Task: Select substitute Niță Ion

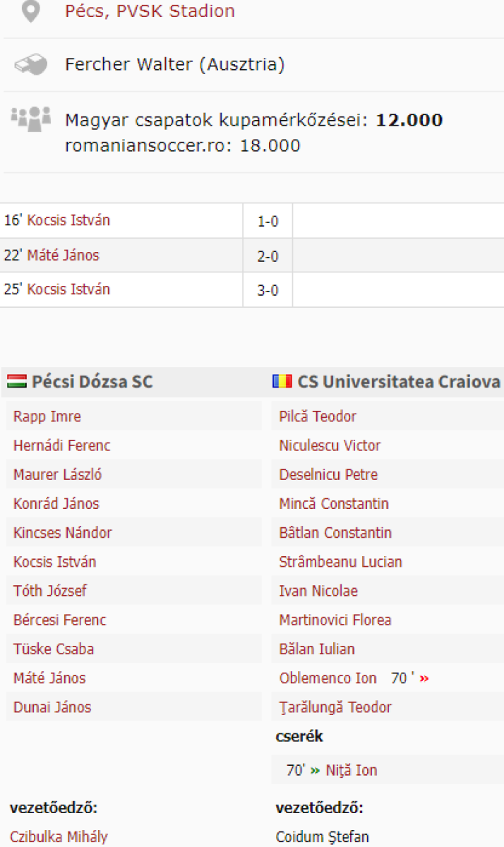Action: [x=352, y=771]
